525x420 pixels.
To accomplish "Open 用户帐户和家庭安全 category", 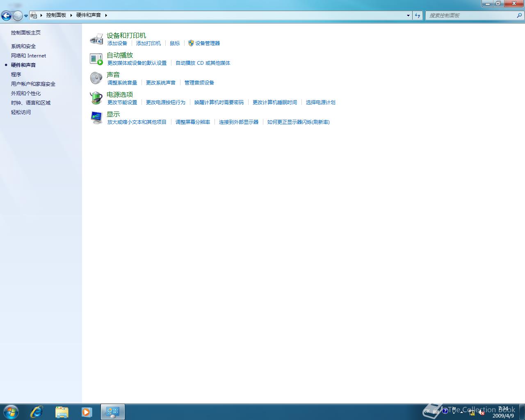I will (33, 84).
